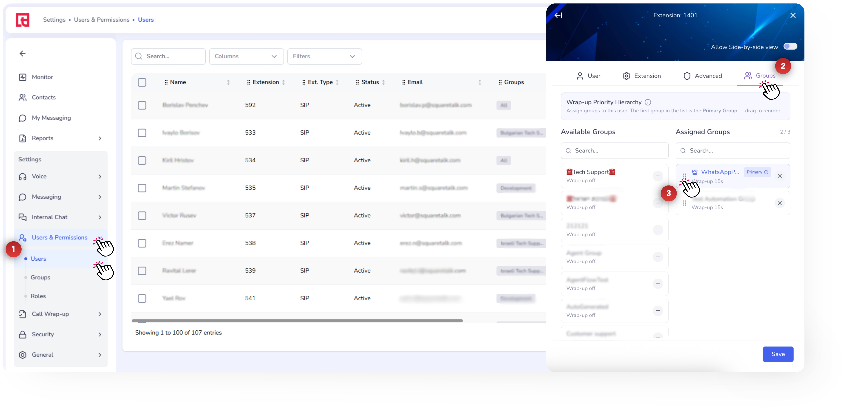Select all rows with header checkbox
Screen dimensions: 868x407
coord(142,82)
